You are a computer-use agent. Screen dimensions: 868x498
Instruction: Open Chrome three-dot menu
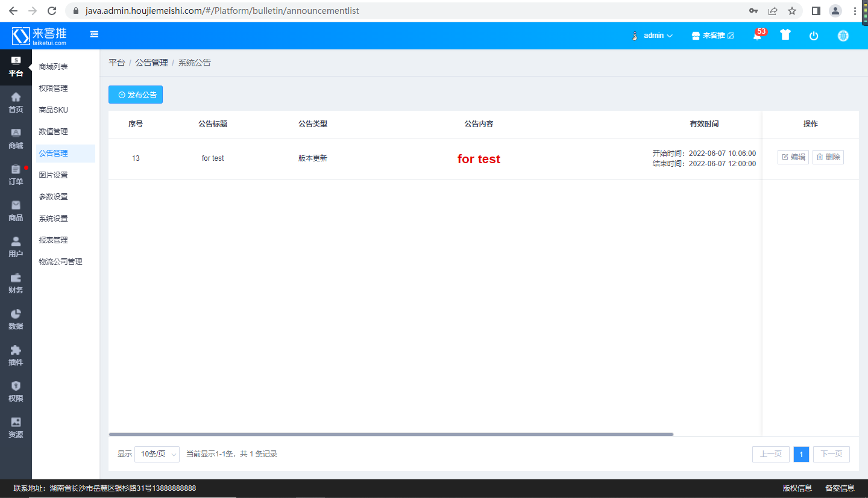[x=855, y=11]
